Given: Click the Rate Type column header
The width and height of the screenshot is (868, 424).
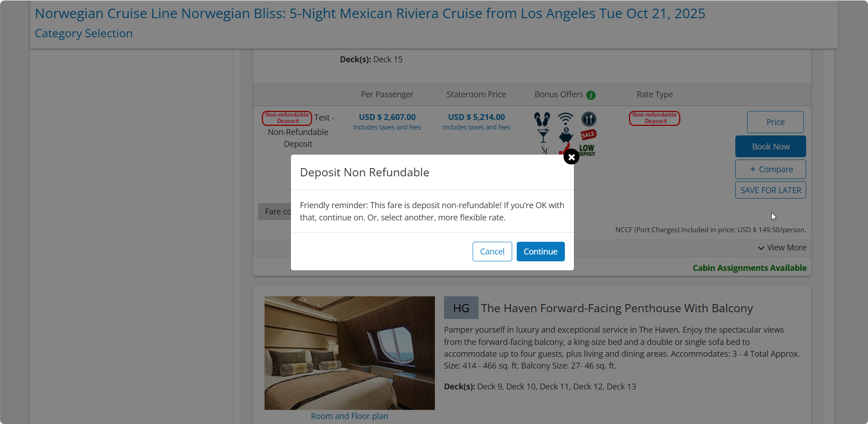Looking at the screenshot, I should pyautogui.click(x=654, y=95).
